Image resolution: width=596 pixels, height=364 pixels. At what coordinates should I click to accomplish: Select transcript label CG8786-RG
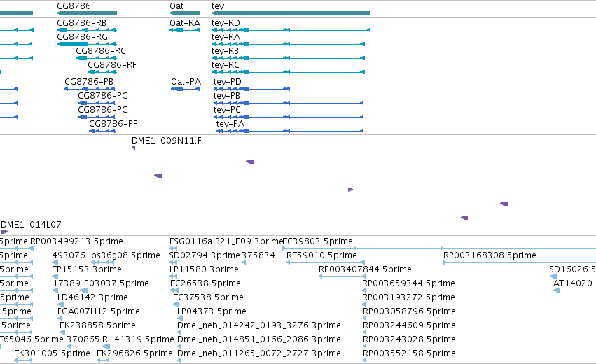pyautogui.click(x=82, y=37)
